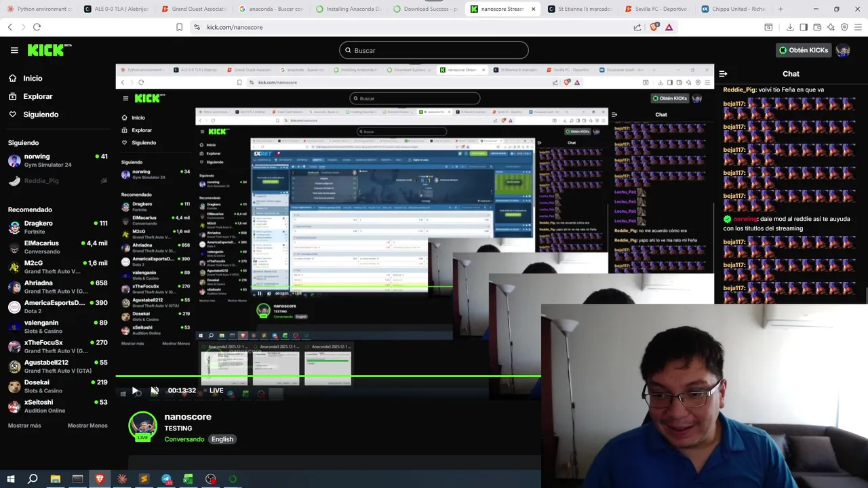The width and height of the screenshot is (868, 488).
Task: Switch to Sevilla FC tab
Action: [658, 9]
